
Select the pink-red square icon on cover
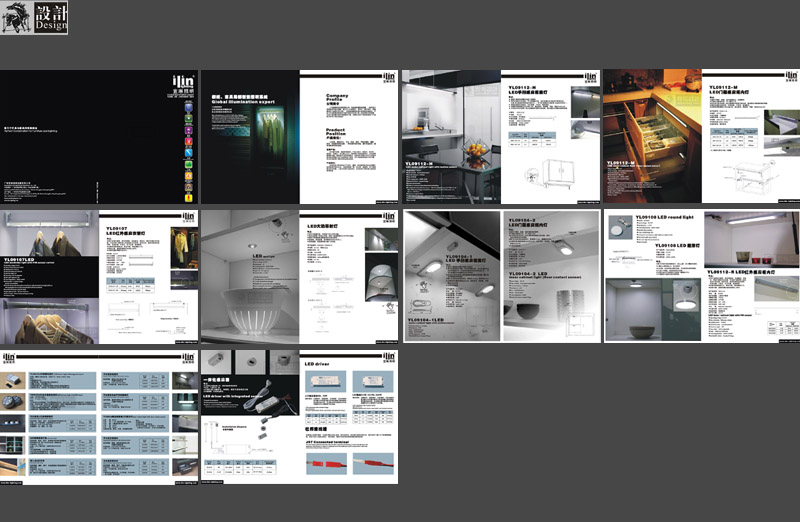coord(188,141)
